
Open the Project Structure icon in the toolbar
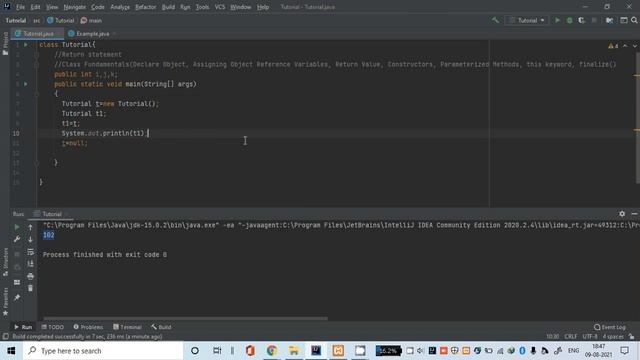click(609, 20)
